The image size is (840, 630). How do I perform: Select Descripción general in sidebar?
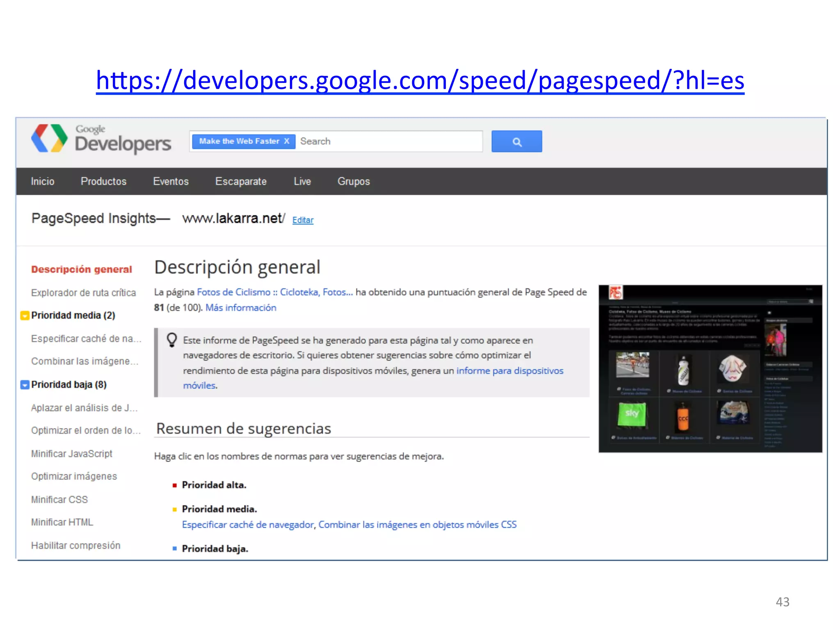[82, 269]
